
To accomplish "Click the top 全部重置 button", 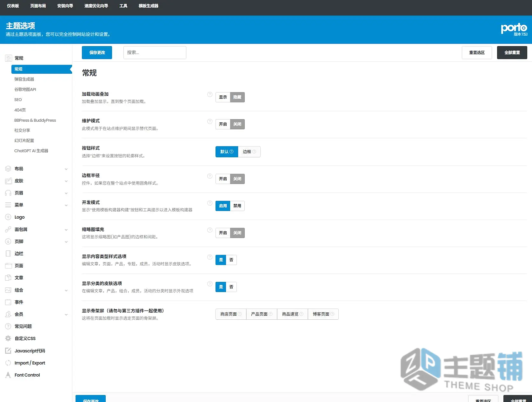I will (x=512, y=53).
